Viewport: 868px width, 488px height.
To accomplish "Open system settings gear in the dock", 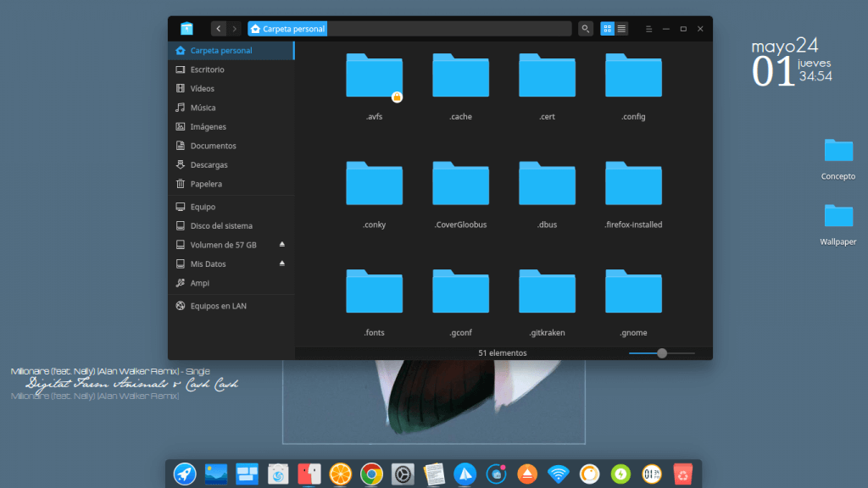I will point(402,474).
